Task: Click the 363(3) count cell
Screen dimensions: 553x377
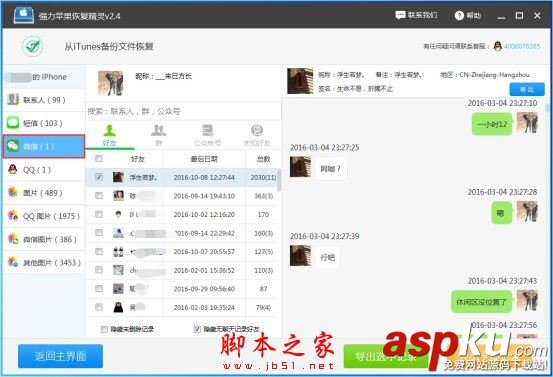Action: coord(263,196)
